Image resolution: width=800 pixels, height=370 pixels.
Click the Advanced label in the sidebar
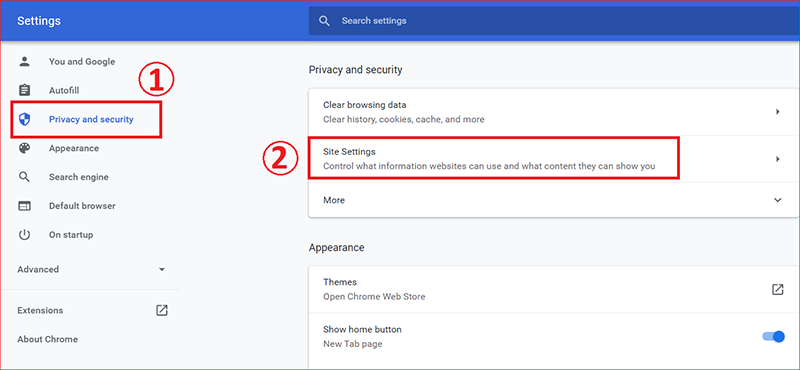pos(38,269)
